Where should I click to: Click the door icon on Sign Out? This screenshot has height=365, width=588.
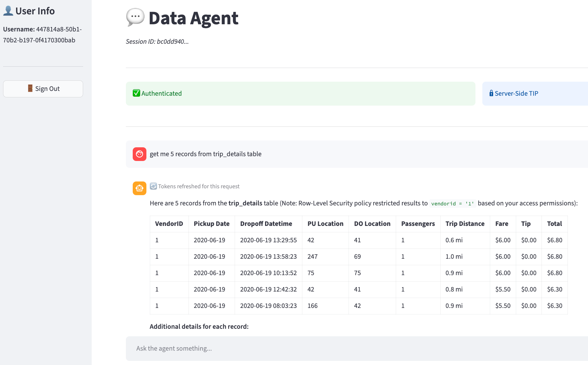point(30,89)
